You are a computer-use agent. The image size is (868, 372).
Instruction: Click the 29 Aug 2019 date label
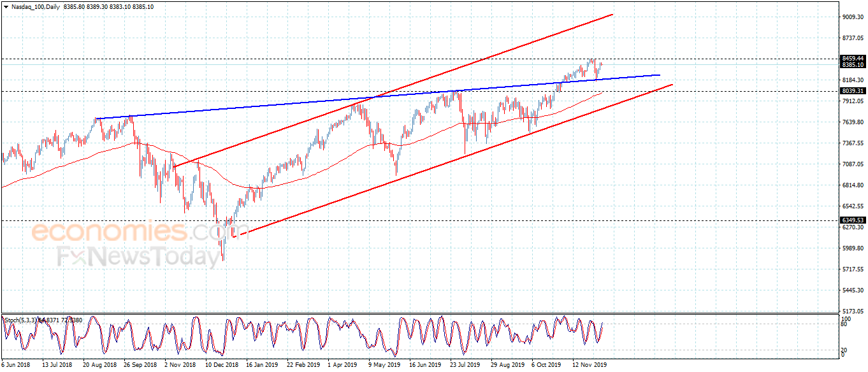tap(507, 365)
